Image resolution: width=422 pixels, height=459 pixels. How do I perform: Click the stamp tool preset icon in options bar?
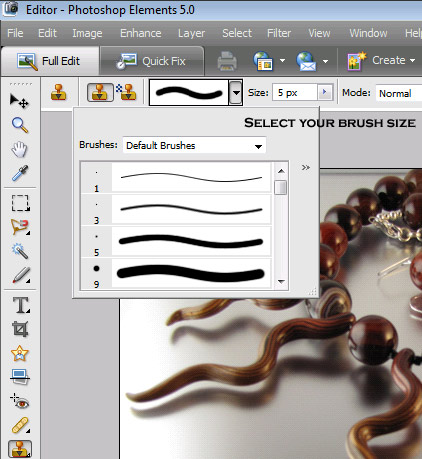coord(58,92)
